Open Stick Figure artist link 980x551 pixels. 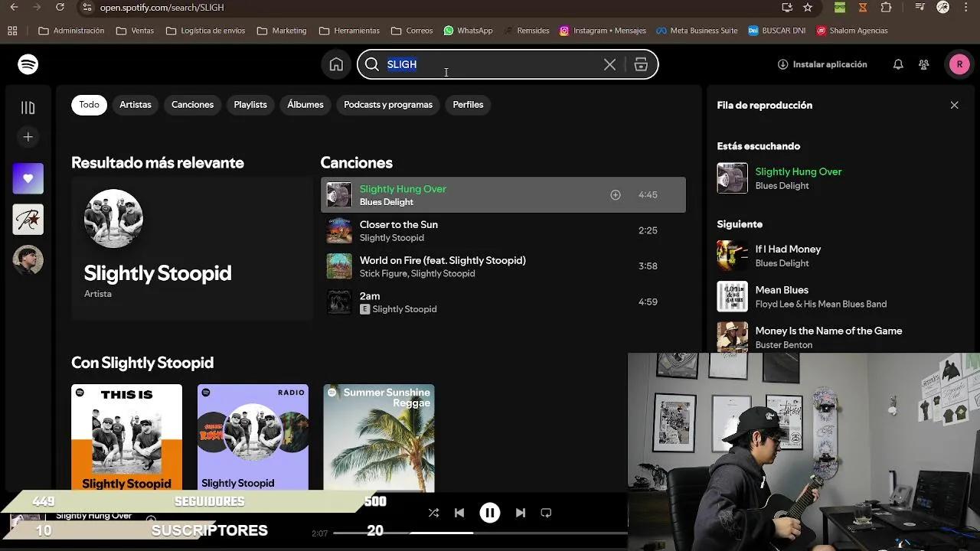383,274
